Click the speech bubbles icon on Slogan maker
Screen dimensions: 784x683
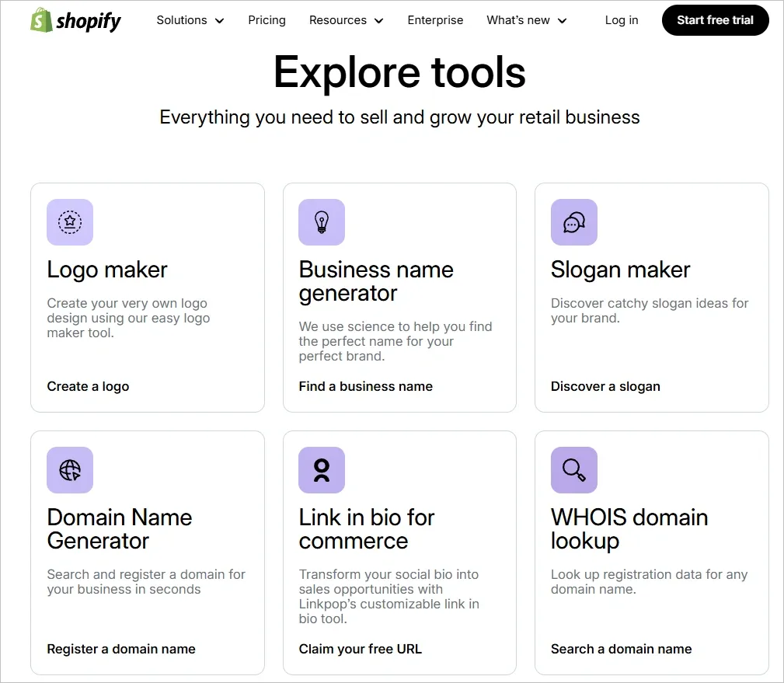click(573, 222)
